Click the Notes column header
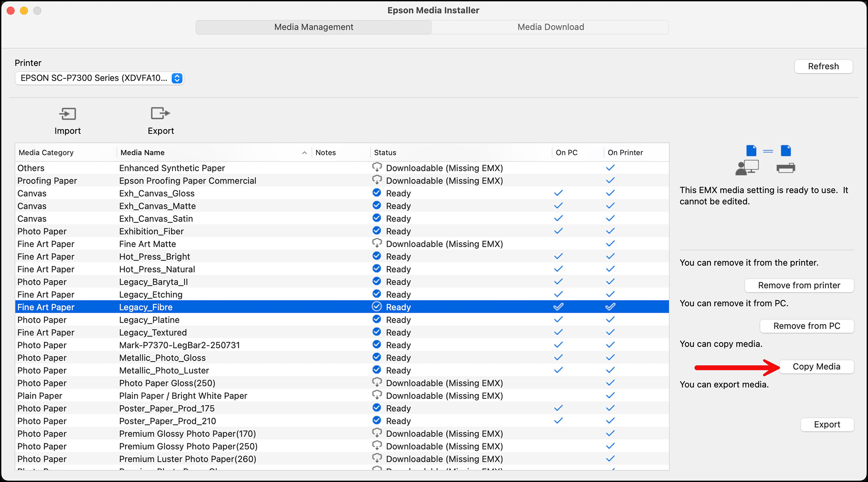The height and width of the screenshot is (482, 868). (x=341, y=152)
